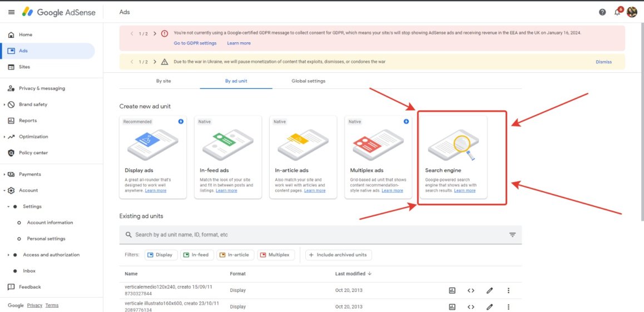Toggle the In-feed filter chip

(197, 255)
